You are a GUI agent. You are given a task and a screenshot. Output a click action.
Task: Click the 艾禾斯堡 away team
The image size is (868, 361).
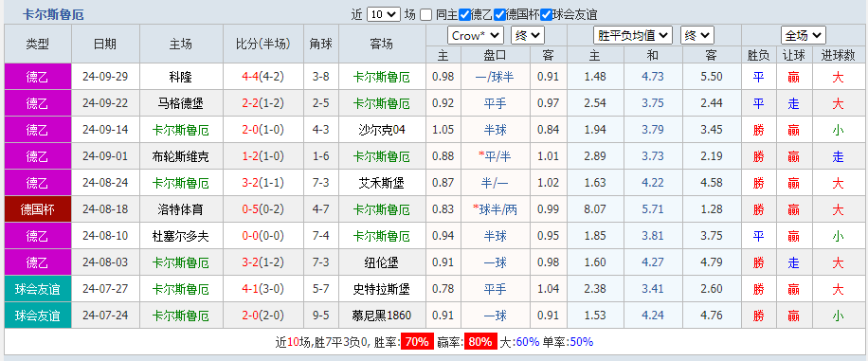coord(382,183)
